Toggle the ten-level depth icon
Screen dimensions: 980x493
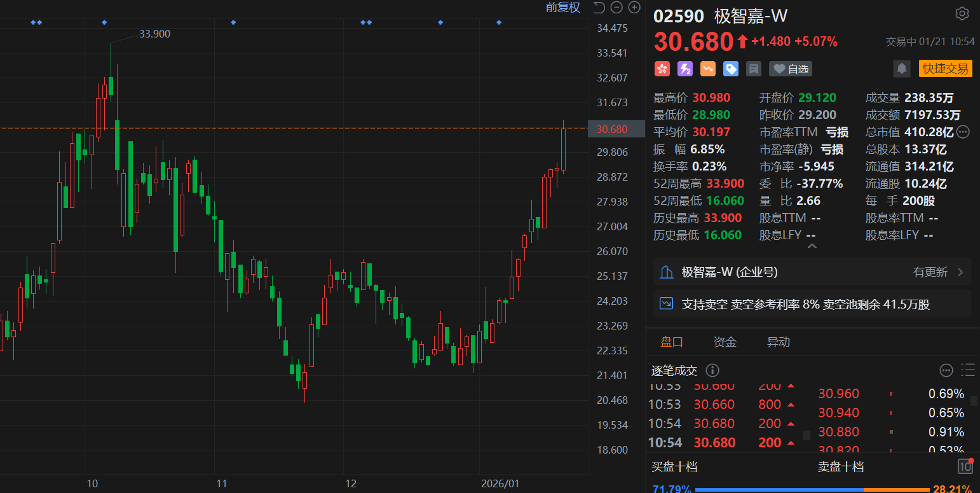click(x=965, y=466)
